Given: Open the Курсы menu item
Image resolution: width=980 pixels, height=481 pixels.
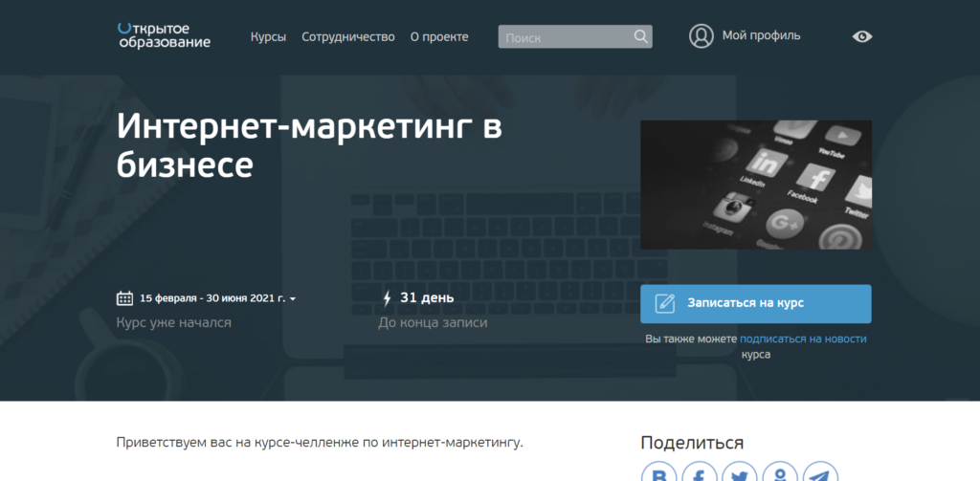Looking at the screenshot, I should coord(268,37).
